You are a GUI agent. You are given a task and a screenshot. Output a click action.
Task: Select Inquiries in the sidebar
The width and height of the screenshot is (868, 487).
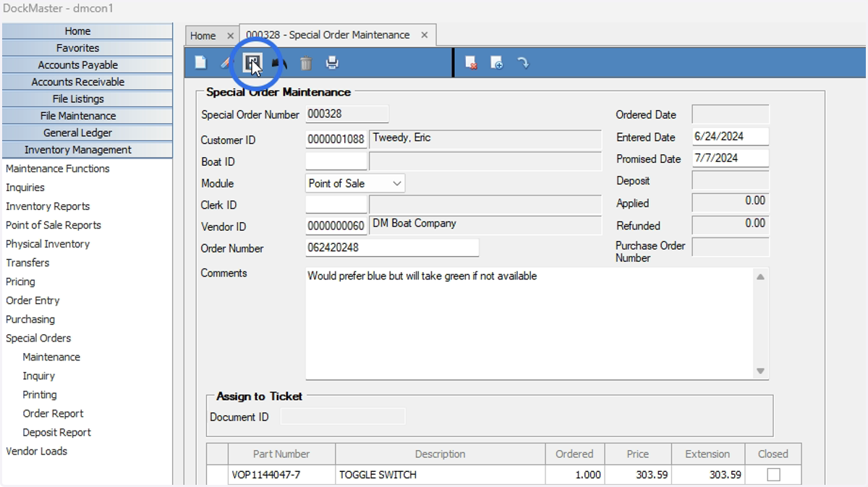point(25,187)
